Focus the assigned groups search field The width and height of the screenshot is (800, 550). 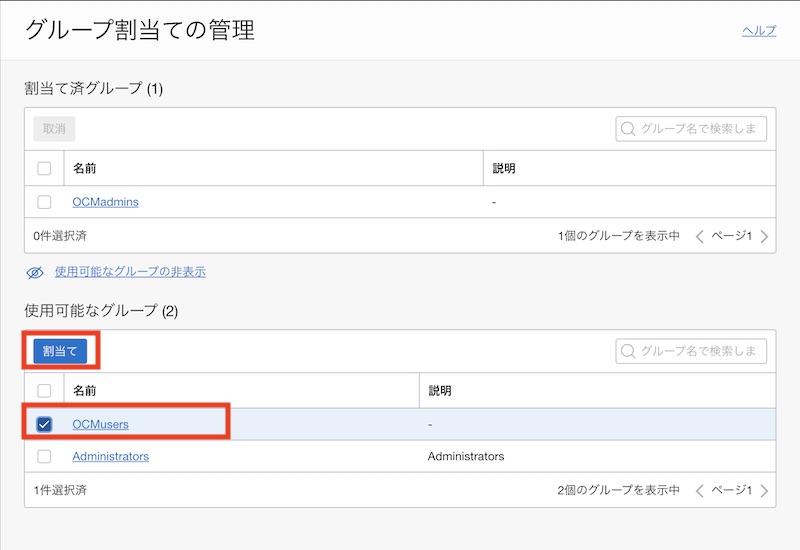700,129
